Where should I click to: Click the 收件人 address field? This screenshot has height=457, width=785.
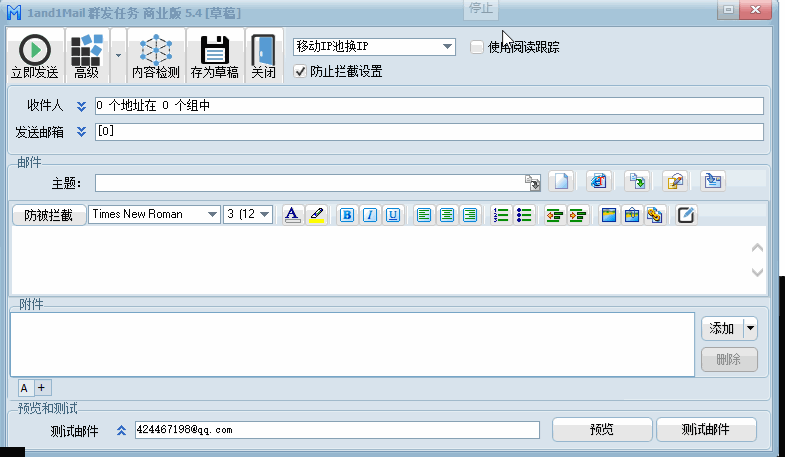point(429,106)
